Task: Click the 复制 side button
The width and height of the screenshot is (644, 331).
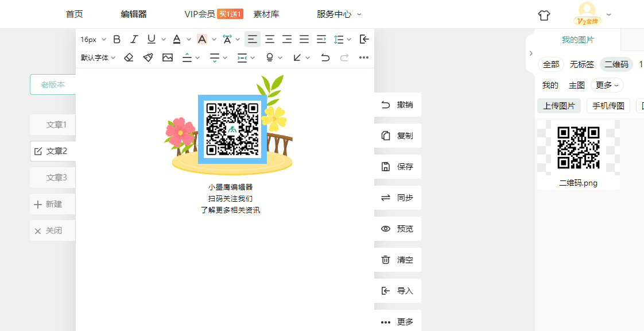Action: coord(398,136)
